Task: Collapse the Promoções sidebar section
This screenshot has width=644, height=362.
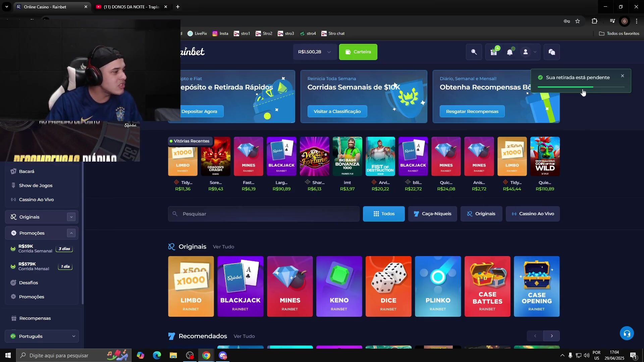Action: (71, 233)
